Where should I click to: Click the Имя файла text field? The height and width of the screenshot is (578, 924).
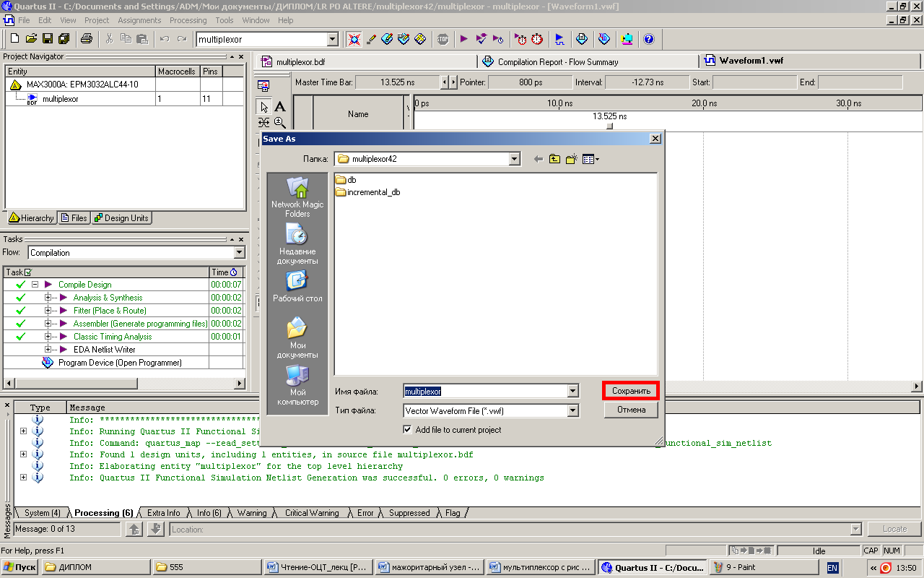[485, 391]
